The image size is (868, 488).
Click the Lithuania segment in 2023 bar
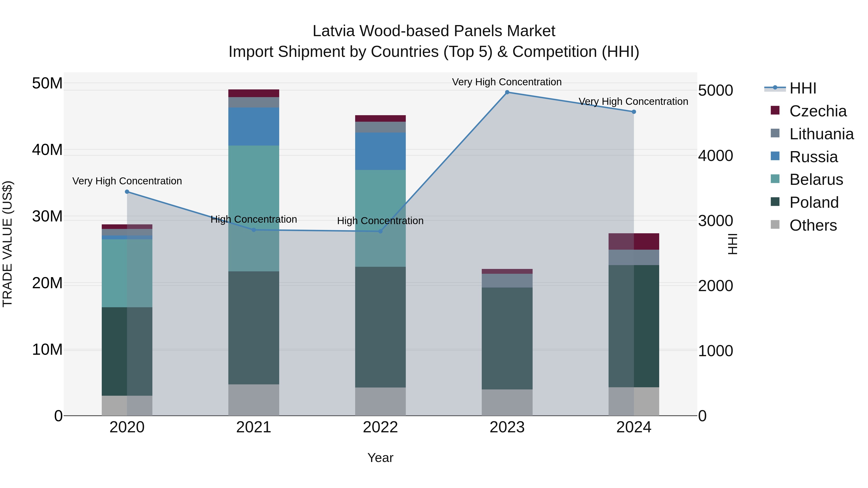[507, 281]
